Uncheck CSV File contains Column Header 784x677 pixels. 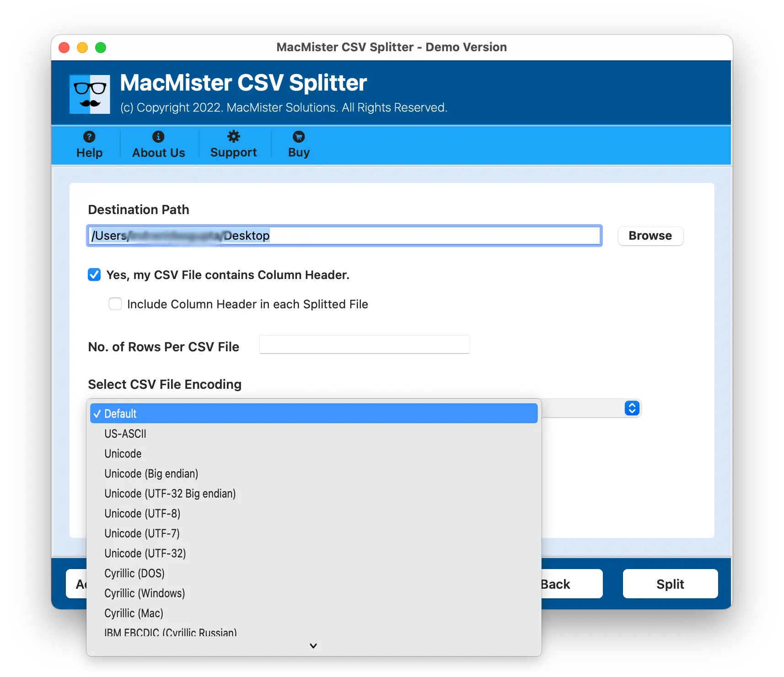[x=94, y=274]
